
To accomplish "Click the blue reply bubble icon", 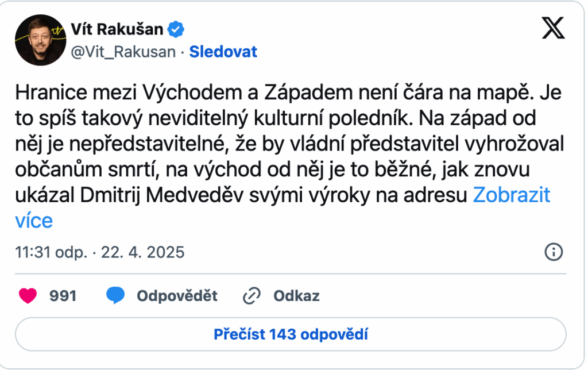I will pyautogui.click(x=115, y=296).
